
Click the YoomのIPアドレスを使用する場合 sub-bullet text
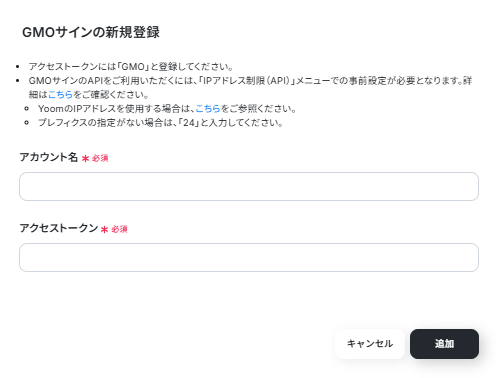pos(167,109)
